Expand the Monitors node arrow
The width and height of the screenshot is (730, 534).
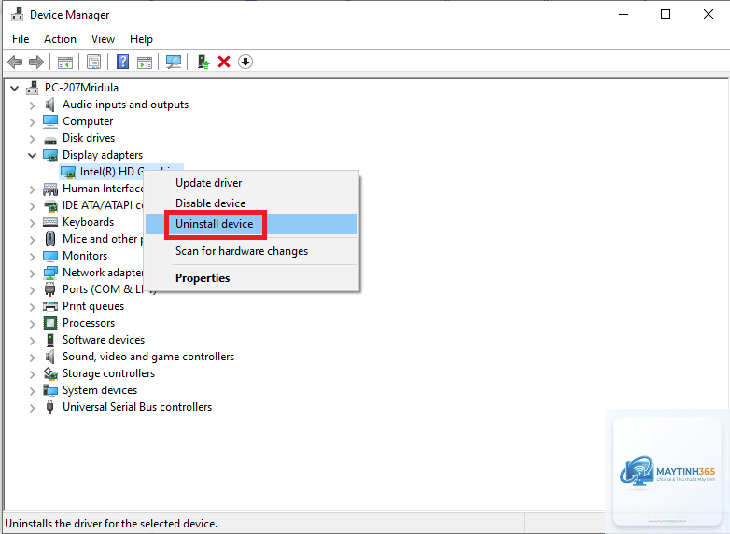click(32, 257)
